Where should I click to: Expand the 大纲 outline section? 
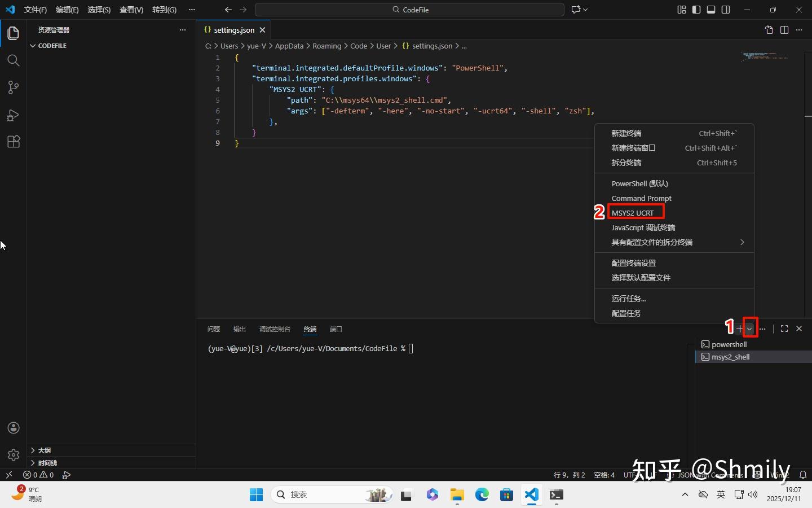(x=112, y=450)
